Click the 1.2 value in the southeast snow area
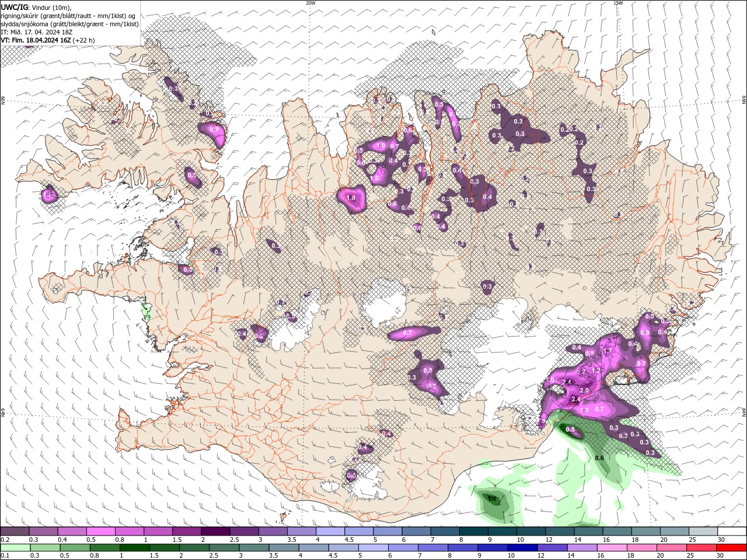Image resolution: width=747 pixels, height=560 pixels. click(596, 370)
